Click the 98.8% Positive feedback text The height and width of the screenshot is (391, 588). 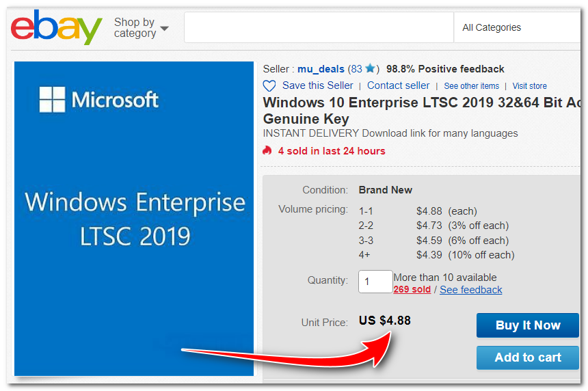click(445, 69)
